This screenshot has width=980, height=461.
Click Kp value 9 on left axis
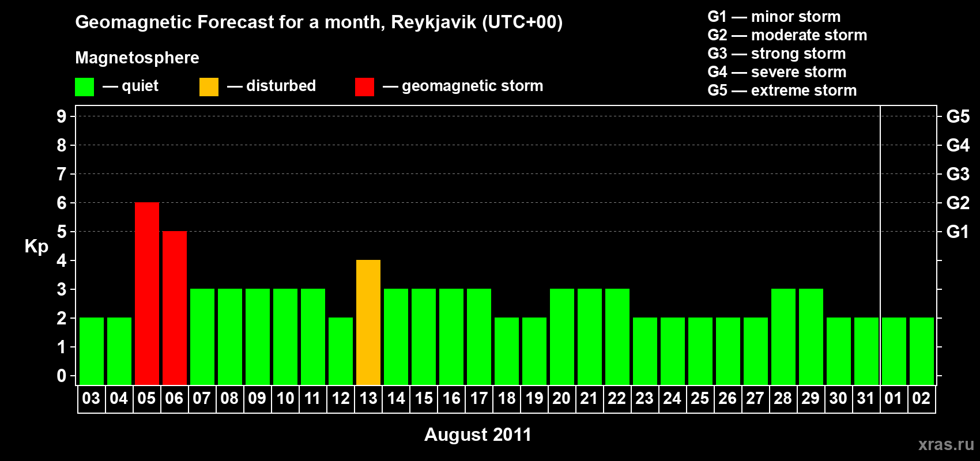point(62,116)
